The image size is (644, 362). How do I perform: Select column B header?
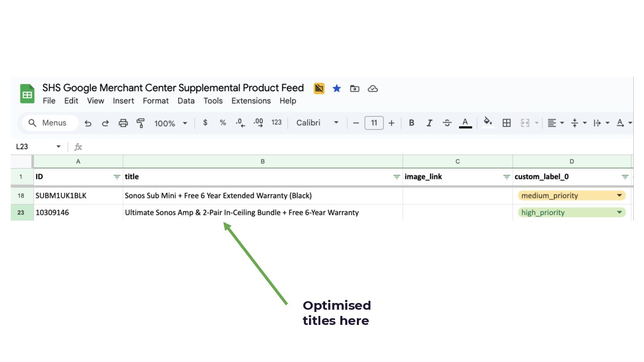coord(263,161)
